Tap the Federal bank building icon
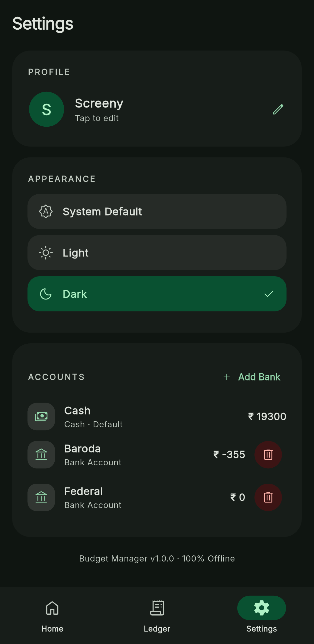Screen dimensions: 314x644 [41, 497]
